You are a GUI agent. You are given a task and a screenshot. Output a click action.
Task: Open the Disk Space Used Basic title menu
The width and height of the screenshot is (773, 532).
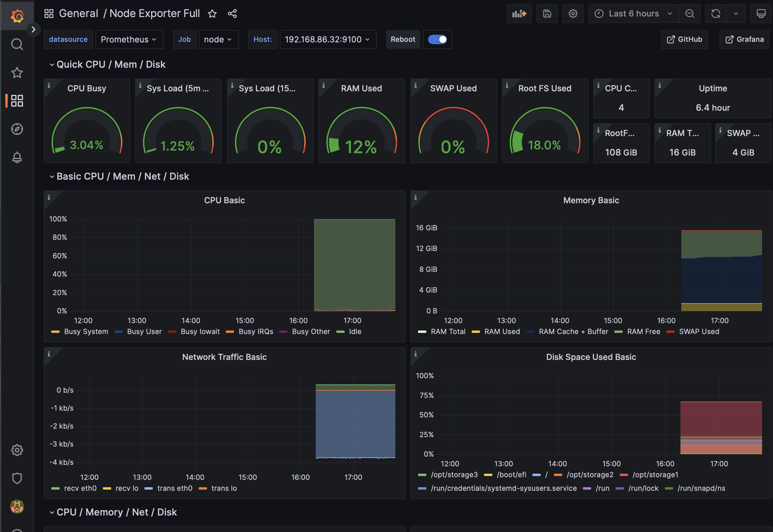[591, 357]
